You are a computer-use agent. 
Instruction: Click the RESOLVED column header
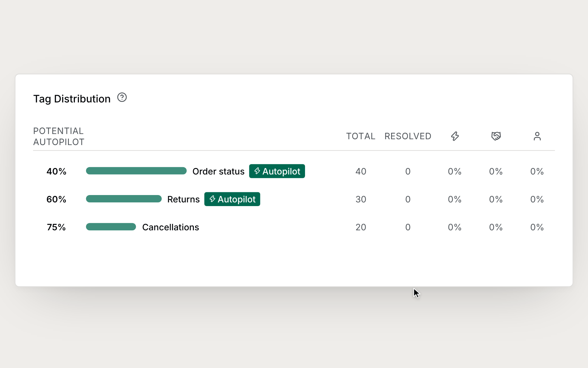(x=408, y=136)
